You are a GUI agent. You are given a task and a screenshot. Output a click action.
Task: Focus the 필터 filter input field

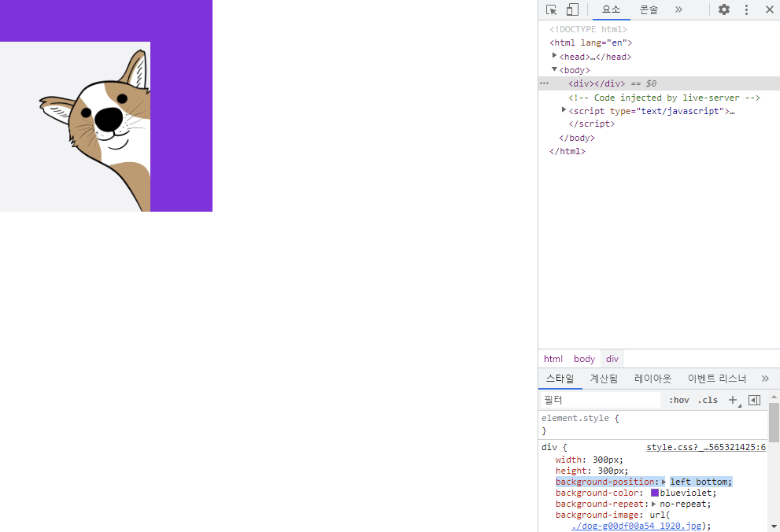click(601, 400)
